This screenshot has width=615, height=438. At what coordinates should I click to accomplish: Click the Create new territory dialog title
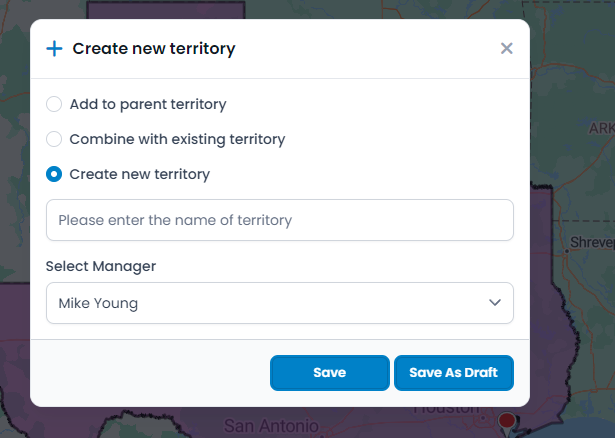154,49
